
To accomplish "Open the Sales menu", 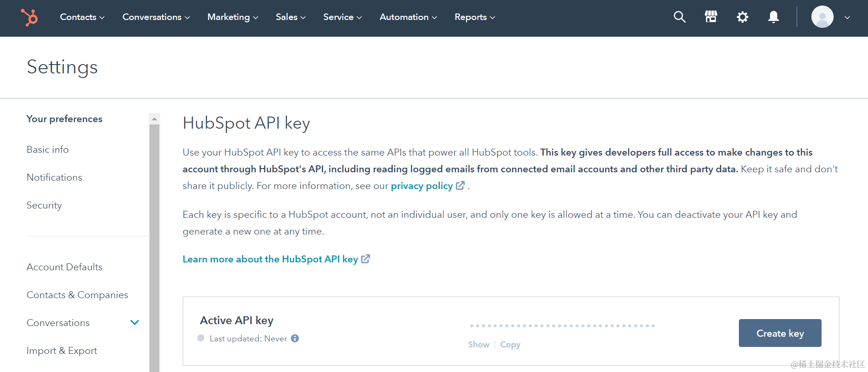I will 291,17.
